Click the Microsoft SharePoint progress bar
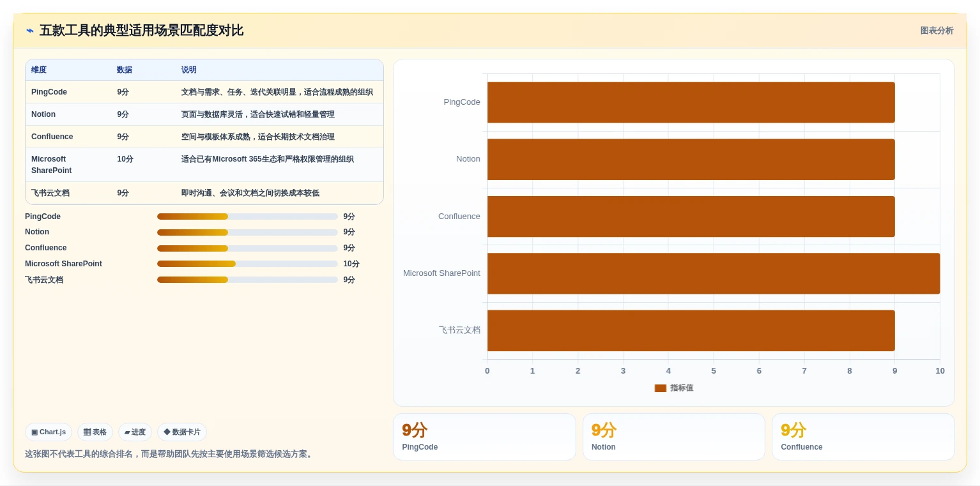 click(247, 264)
